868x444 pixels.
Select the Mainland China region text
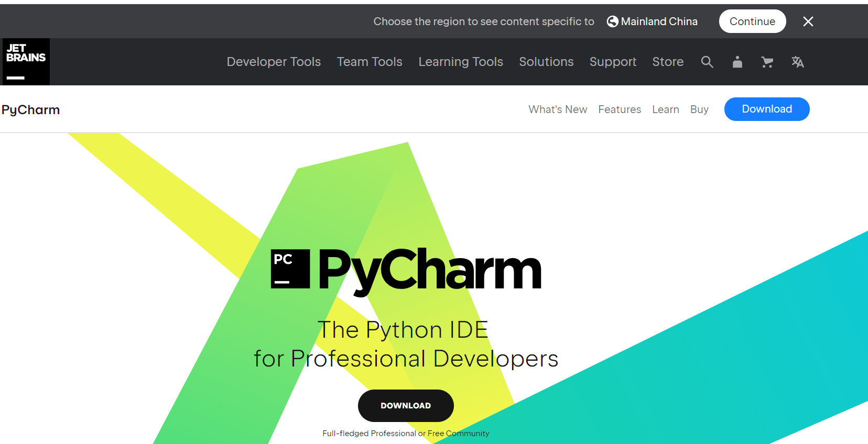pyautogui.click(x=659, y=21)
